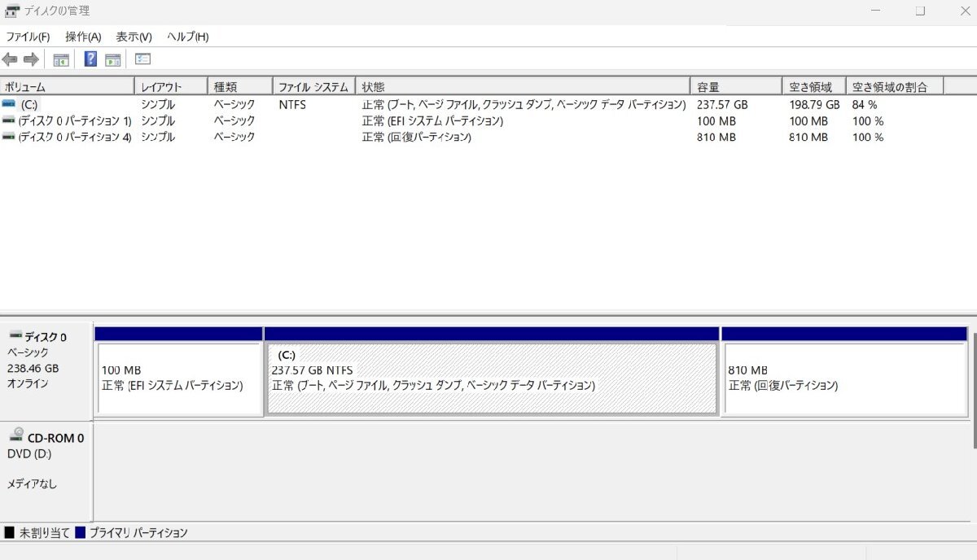
Task: Click the ディスクの管理 title bar app icon
Action: pyautogui.click(x=12, y=11)
